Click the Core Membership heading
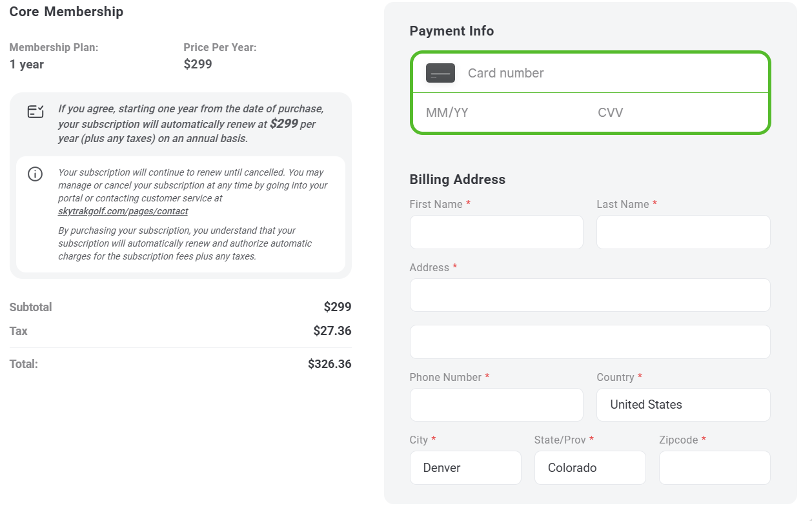Image resolution: width=812 pixels, height=521 pixels. (x=66, y=12)
